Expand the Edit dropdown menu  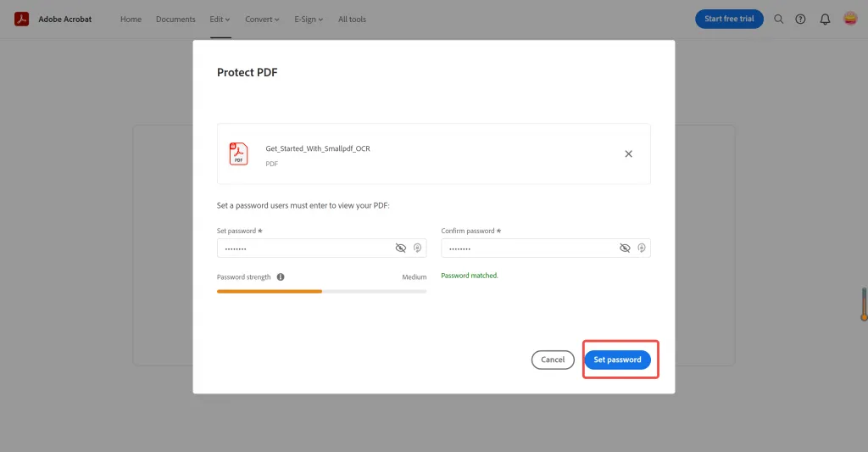(x=220, y=19)
